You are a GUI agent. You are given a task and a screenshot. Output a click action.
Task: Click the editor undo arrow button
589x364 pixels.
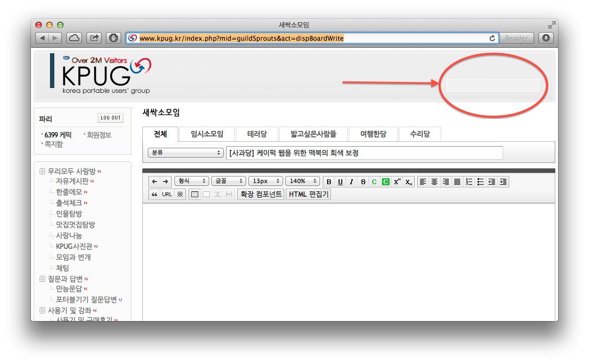tap(154, 181)
